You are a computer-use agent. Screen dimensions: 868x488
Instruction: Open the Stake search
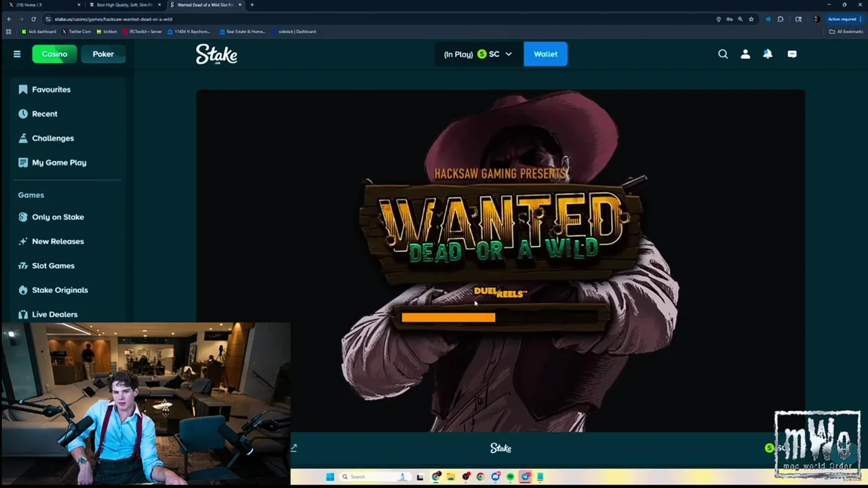[723, 54]
